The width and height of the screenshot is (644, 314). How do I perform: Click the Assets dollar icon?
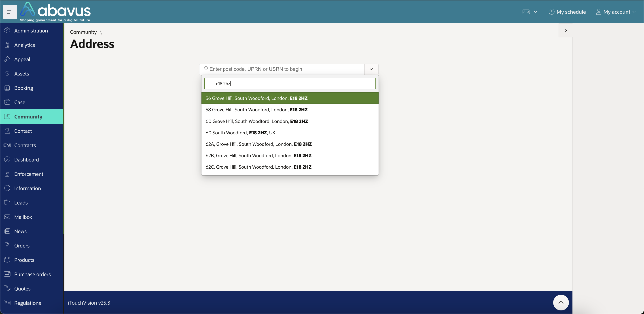coord(7,74)
